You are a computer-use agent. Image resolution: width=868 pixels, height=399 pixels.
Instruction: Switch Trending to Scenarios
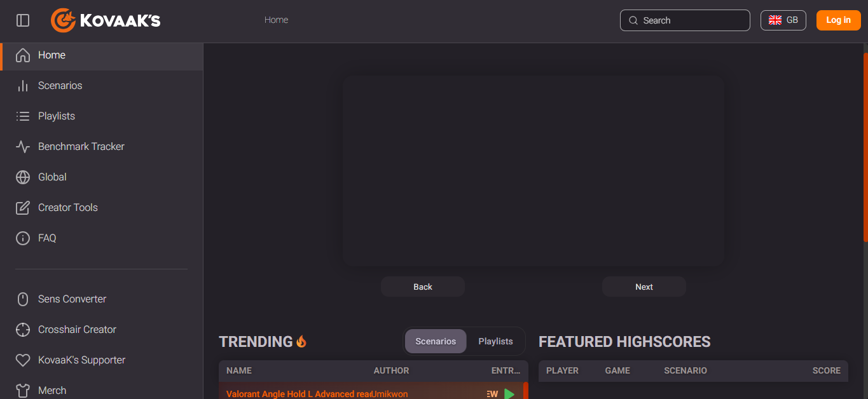(436, 341)
